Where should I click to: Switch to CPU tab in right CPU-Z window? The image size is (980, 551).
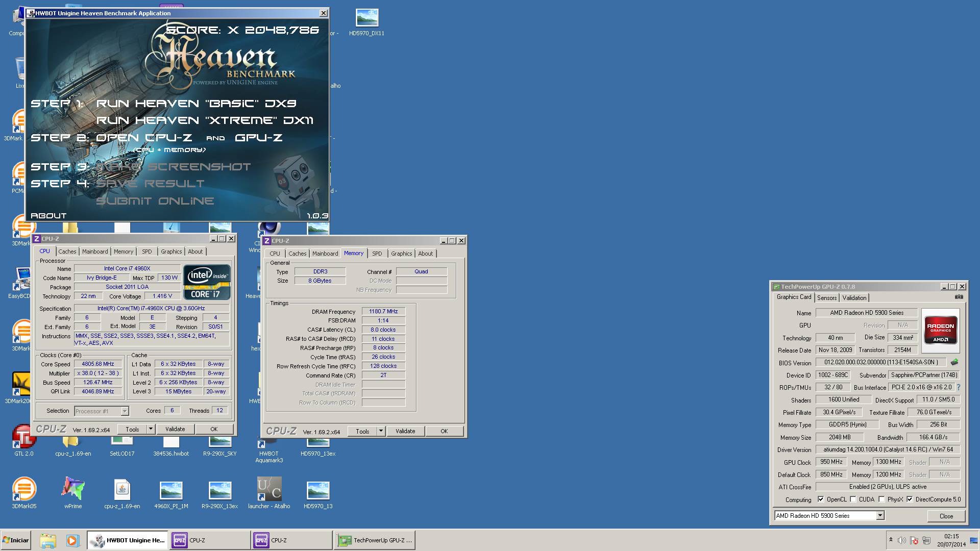[275, 254]
